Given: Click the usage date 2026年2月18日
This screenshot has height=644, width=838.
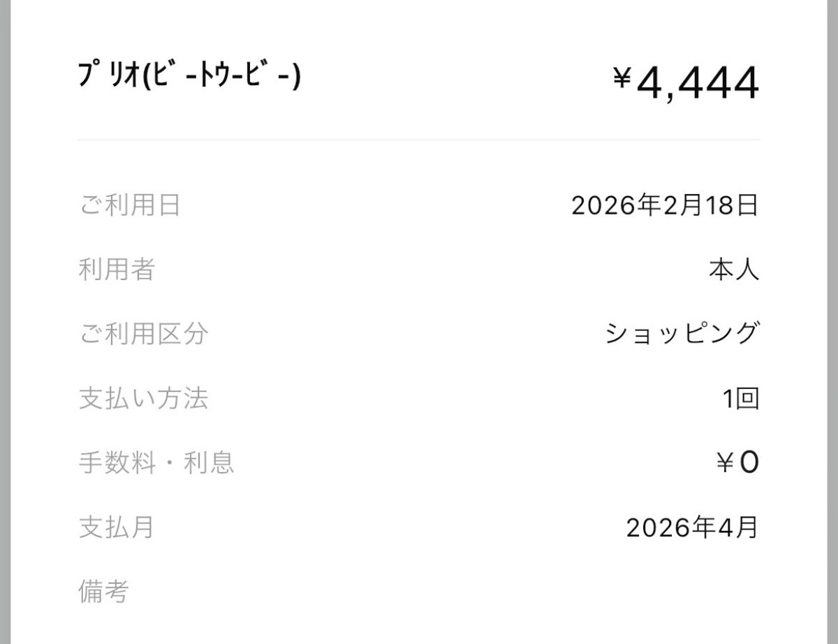Looking at the screenshot, I should (664, 205).
